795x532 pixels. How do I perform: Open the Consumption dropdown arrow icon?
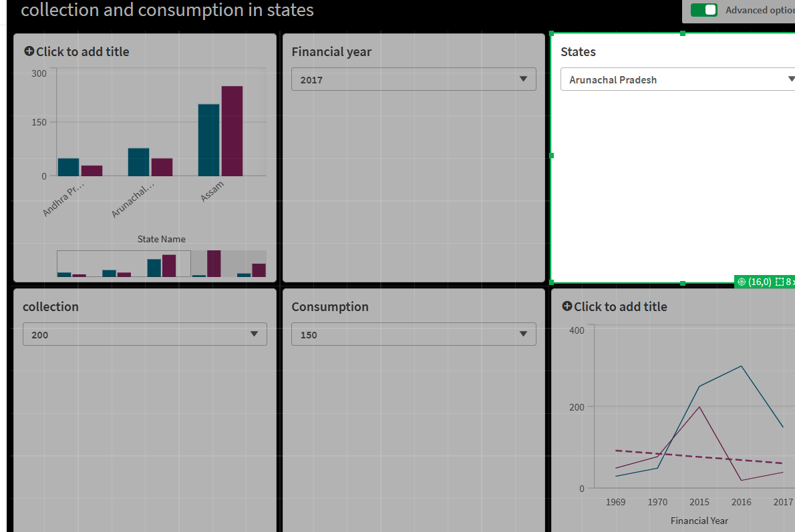pyautogui.click(x=524, y=334)
